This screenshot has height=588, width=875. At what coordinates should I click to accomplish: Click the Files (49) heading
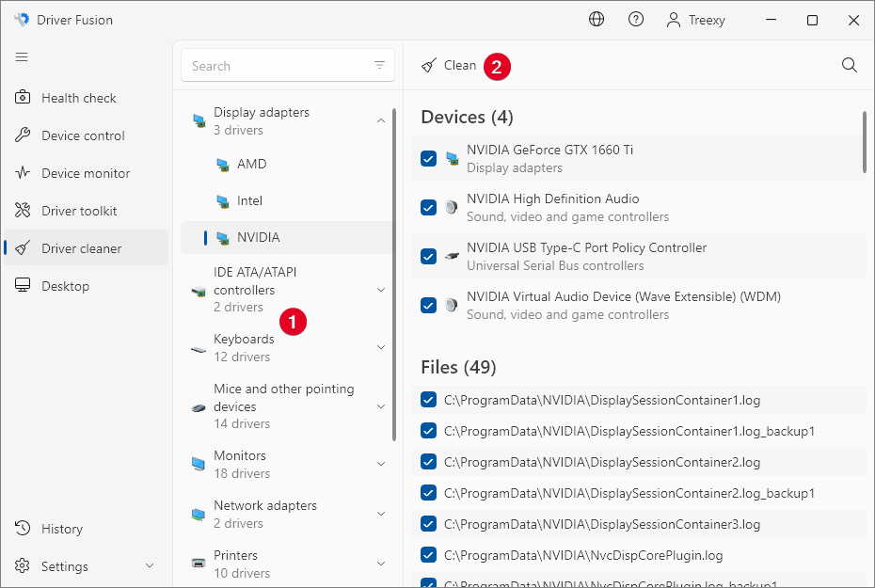[459, 367]
